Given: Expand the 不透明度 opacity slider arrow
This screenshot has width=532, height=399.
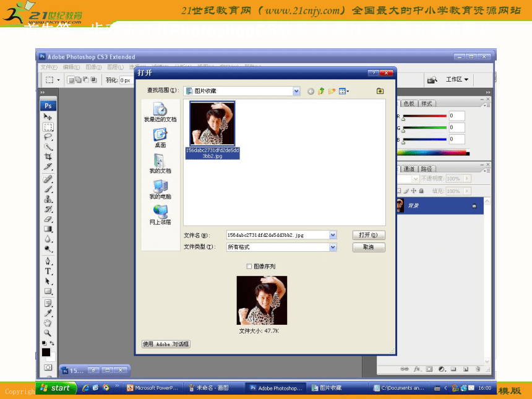Looking at the screenshot, I should click(x=467, y=178).
